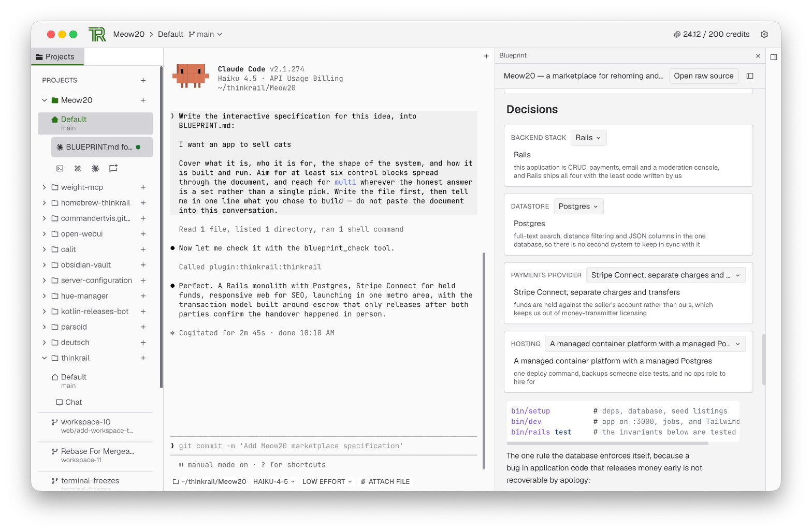Expand the homebrew-thinkrail project
The height and width of the screenshot is (532, 812).
[45, 203]
